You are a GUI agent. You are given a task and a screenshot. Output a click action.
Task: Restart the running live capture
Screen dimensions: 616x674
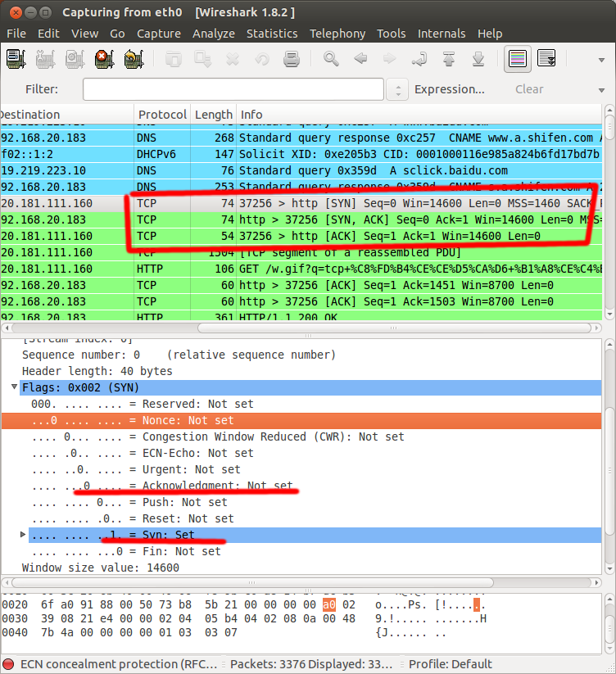[x=134, y=59]
